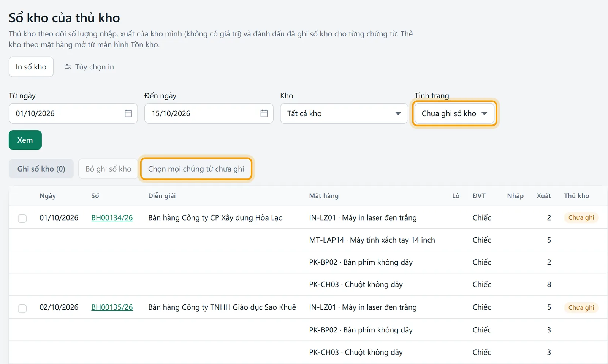
Task: Click arrow of Chưa ghi sổ kho
Action: click(x=484, y=113)
